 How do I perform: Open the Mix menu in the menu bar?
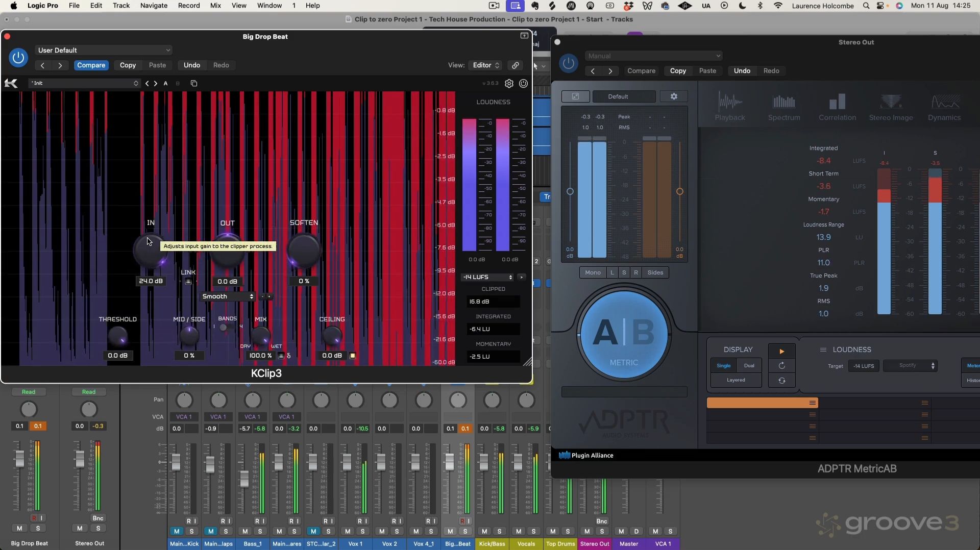click(215, 6)
